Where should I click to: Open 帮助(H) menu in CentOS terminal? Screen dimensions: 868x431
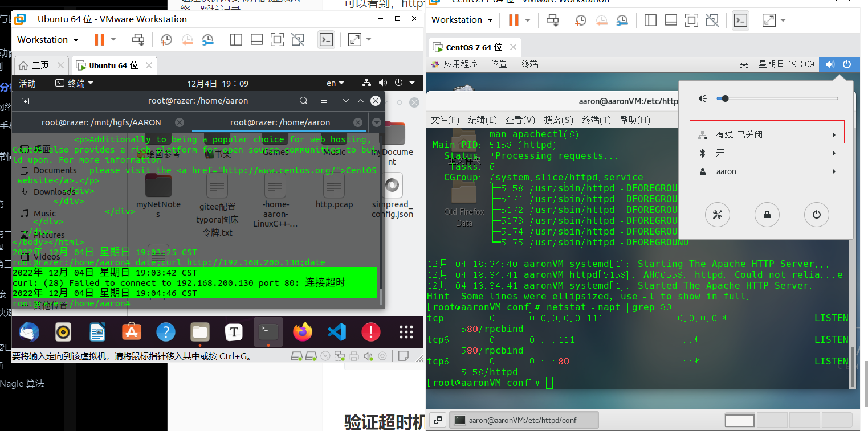tap(635, 120)
